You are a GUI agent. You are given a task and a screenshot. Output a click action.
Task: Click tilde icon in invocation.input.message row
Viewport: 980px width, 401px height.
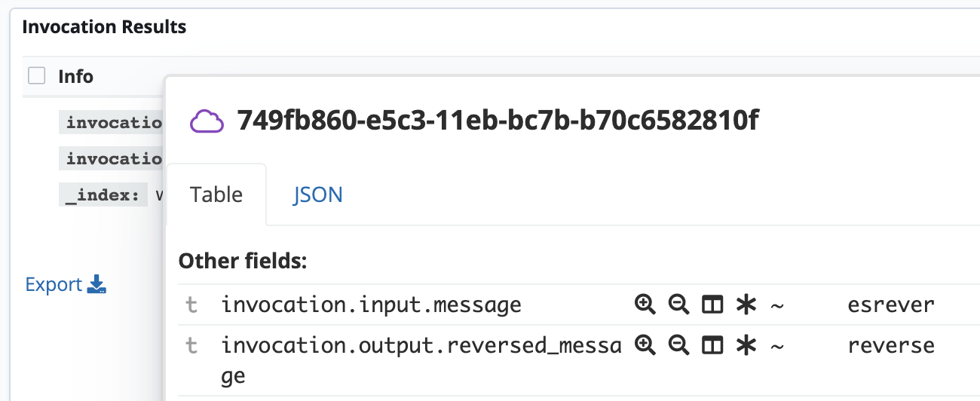click(777, 305)
